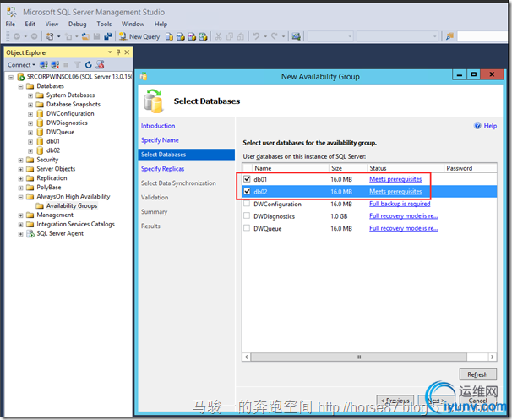512x420 pixels.
Task: Click the Disconnect icon in Object Explorer
Action: point(55,65)
